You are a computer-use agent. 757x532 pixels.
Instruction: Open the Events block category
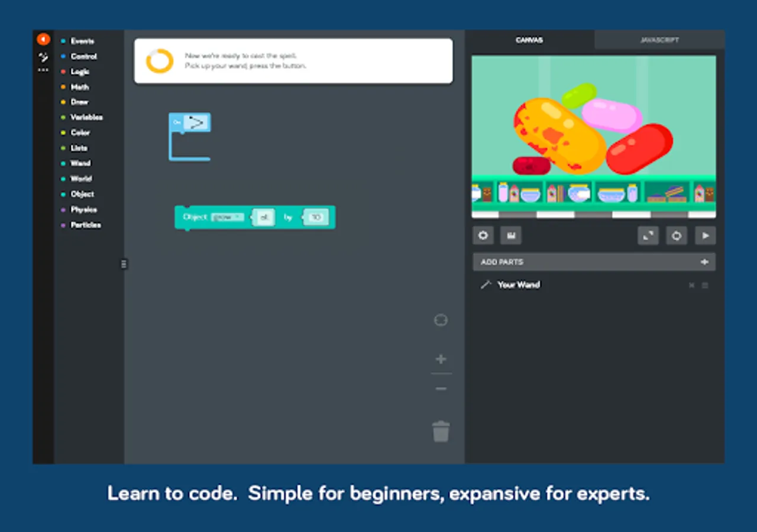82,41
